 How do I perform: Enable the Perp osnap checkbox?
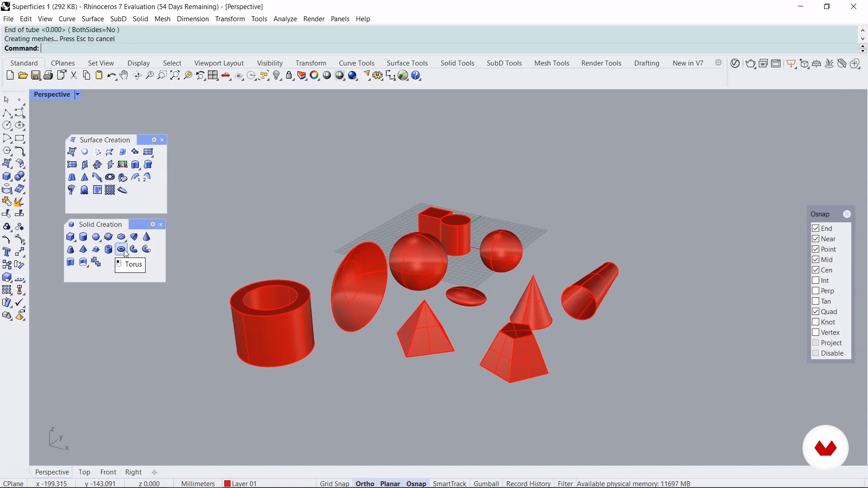(816, 291)
